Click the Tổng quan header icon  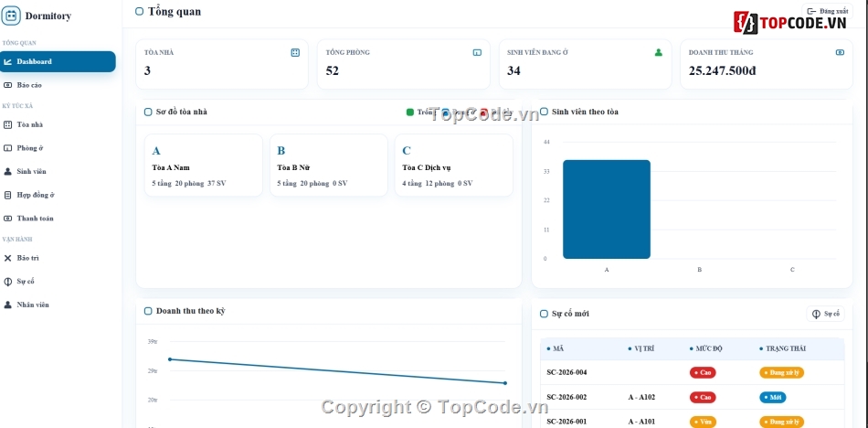point(140,11)
